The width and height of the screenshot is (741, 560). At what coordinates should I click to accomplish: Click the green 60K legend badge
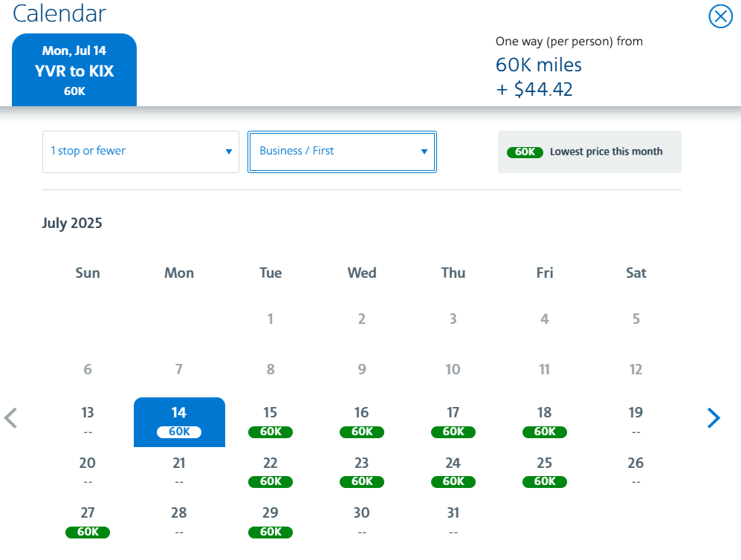pos(525,152)
